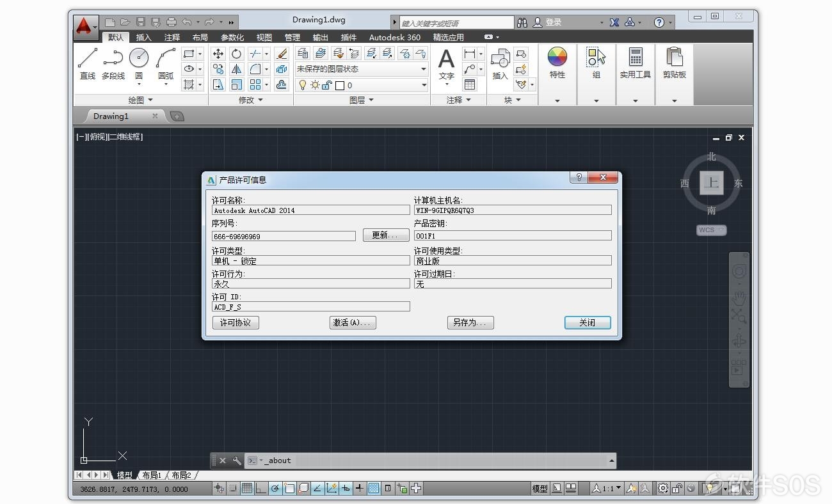Click the Scale tool icon

237,84
